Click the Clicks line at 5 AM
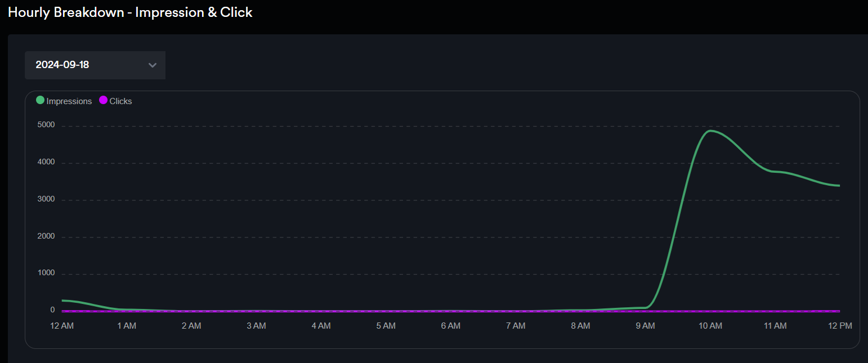This screenshot has height=363, width=868. click(386, 311)
